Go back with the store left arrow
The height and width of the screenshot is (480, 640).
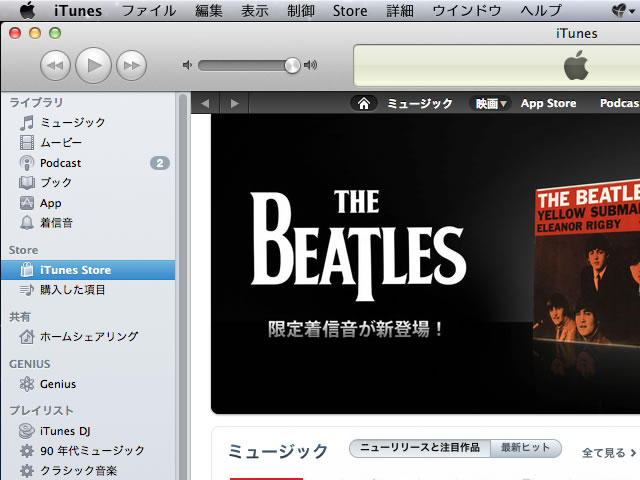tap(205, 103)
